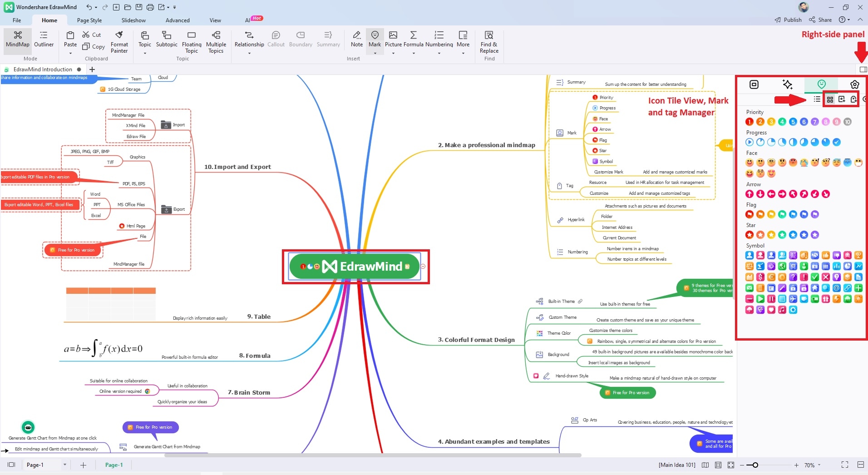This screenshot has height=475, width=868.
Task: Open the settings gear tab in the side panel
Action: (x=855, y=84)
